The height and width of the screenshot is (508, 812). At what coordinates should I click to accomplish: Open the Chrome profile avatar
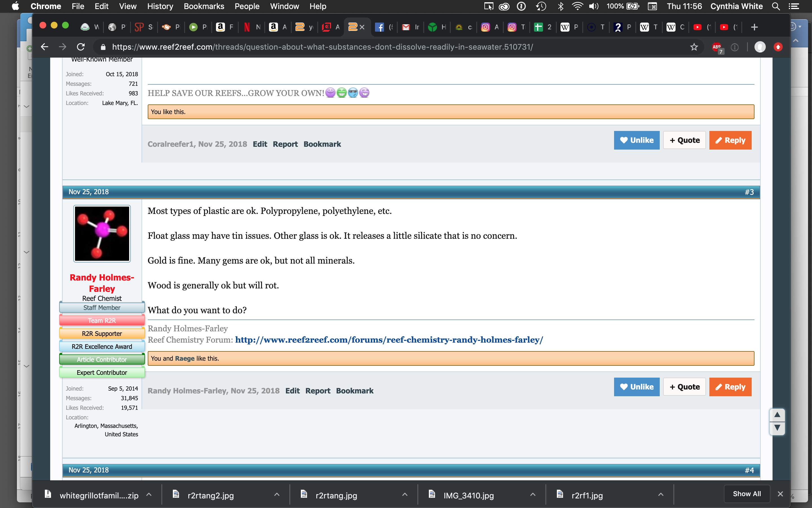click(760, 47)
